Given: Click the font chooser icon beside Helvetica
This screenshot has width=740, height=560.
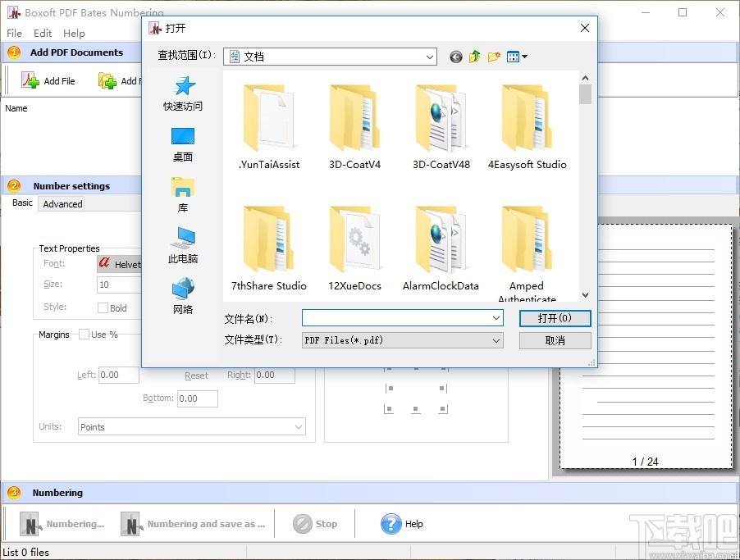Looking at the screenshot, I should [x=104, y=263].
